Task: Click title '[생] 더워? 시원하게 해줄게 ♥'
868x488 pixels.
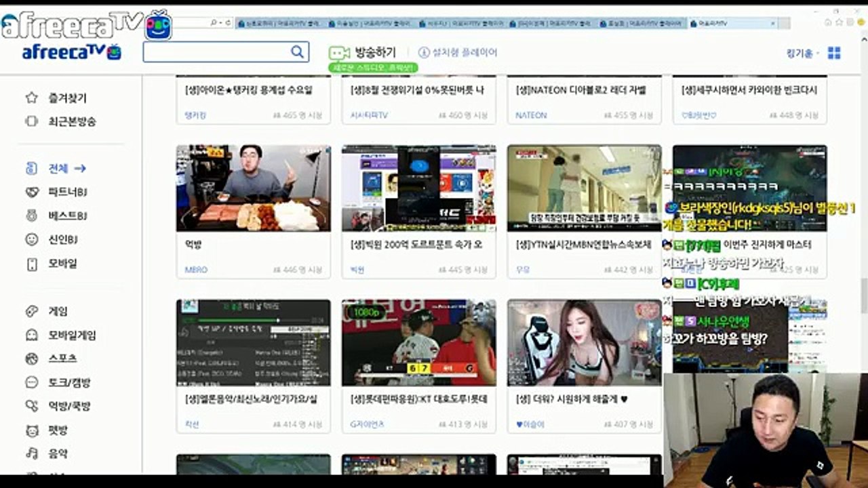Action: point(572,399)
